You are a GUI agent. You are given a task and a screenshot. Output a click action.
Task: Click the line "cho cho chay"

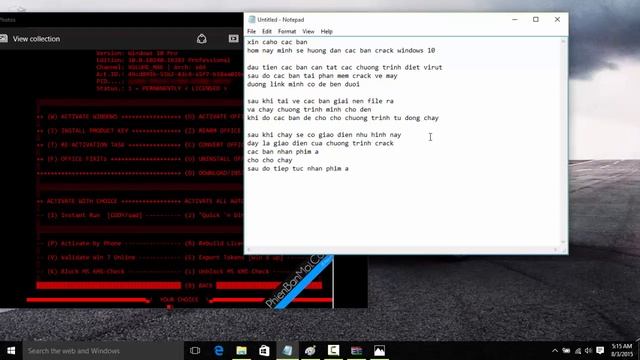270,160
